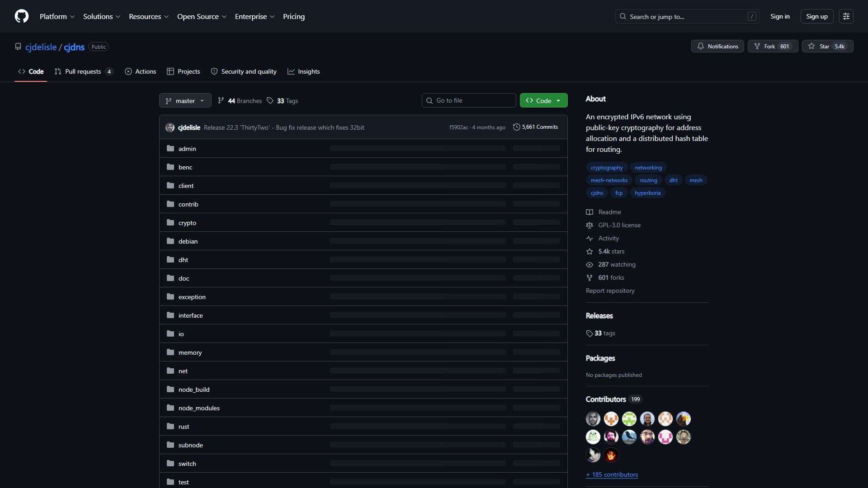The width and height of the screenshot is (868, 488).
Task: Click the mesh-networks topic tag
Action: (609, 180)
